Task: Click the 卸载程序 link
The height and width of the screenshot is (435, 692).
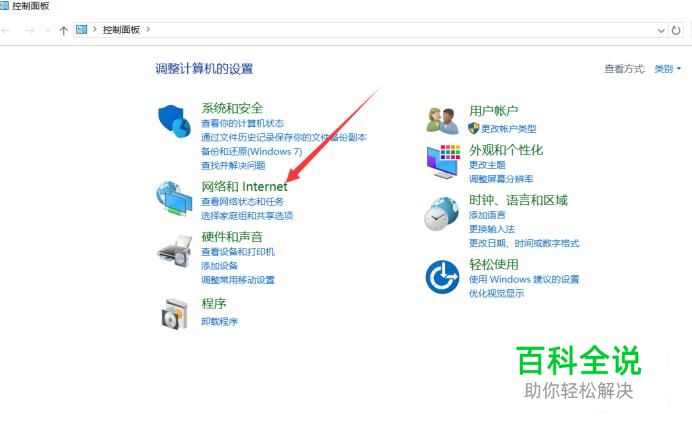Action: pos(219,322)
